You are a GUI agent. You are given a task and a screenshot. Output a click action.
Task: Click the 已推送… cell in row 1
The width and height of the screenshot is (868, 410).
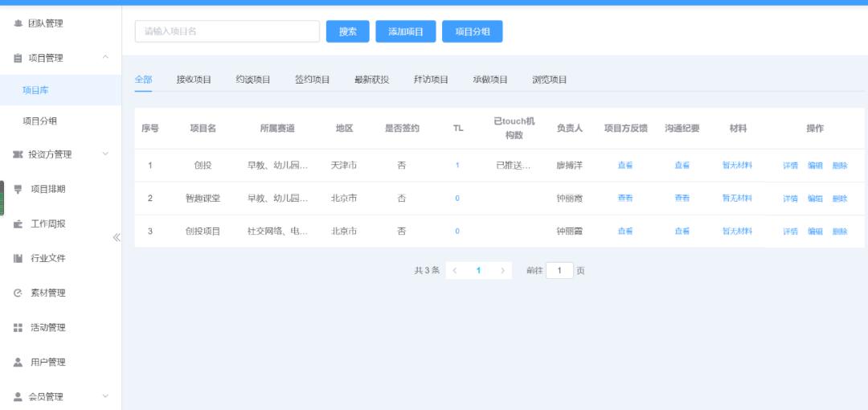[514, 165]
